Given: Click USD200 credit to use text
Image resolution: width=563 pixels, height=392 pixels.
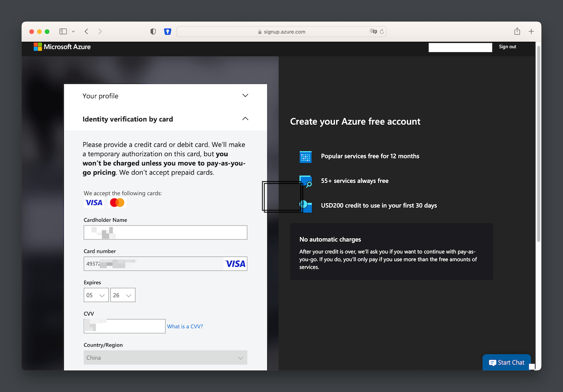Looking at the screenshot, I should (x=379, y=205).
